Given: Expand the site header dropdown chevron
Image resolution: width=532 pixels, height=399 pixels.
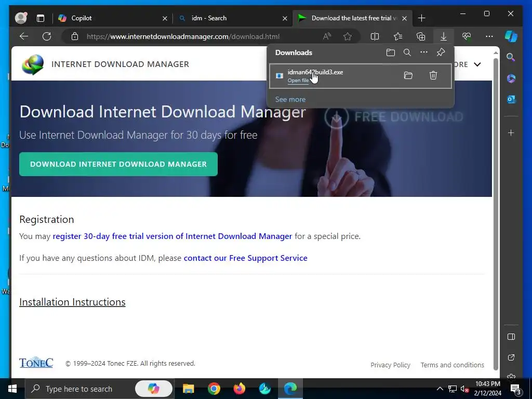Looking at the screenshot, I should click(x=477, y=64).
